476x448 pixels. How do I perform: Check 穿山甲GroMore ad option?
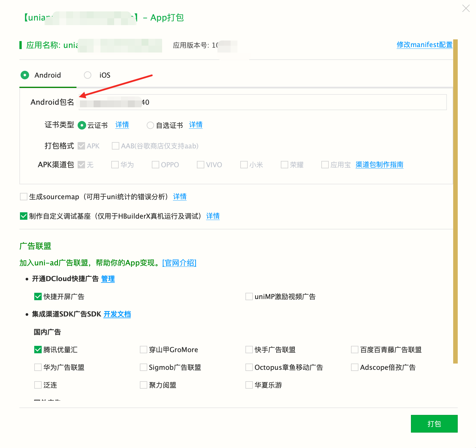coord(144,350)
